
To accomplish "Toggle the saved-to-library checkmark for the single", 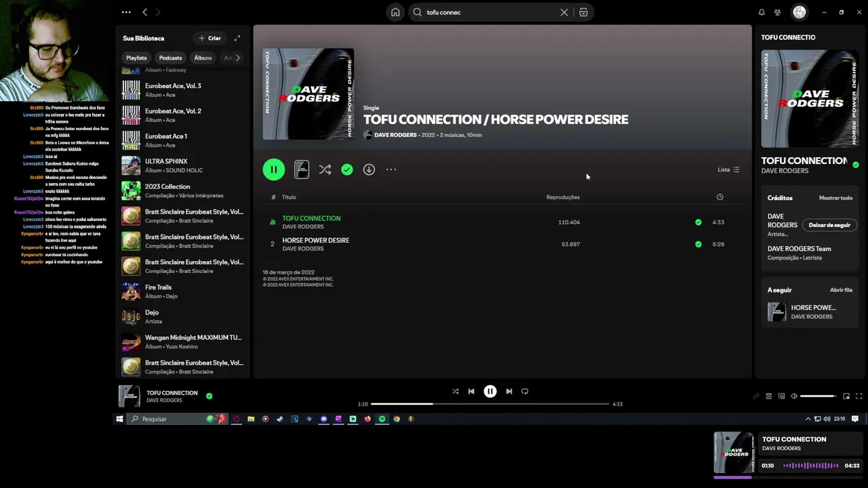I will click(347, 169).
